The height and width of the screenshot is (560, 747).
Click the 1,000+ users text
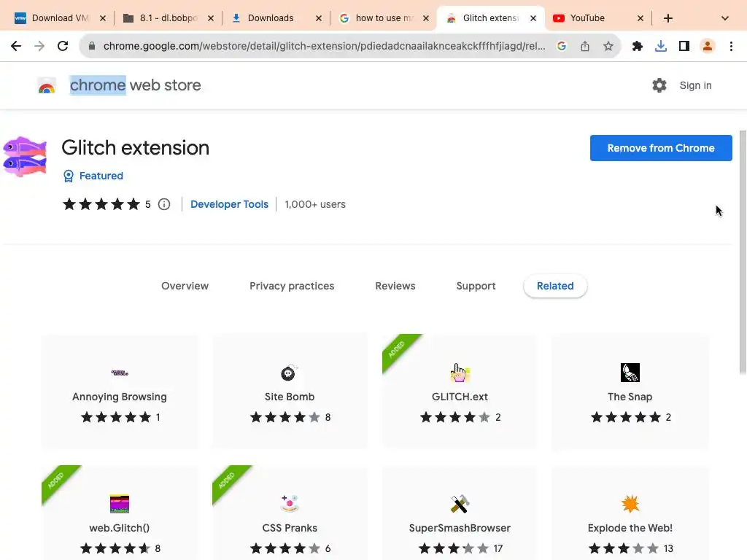pyautogui.click(x=315, y=204)
